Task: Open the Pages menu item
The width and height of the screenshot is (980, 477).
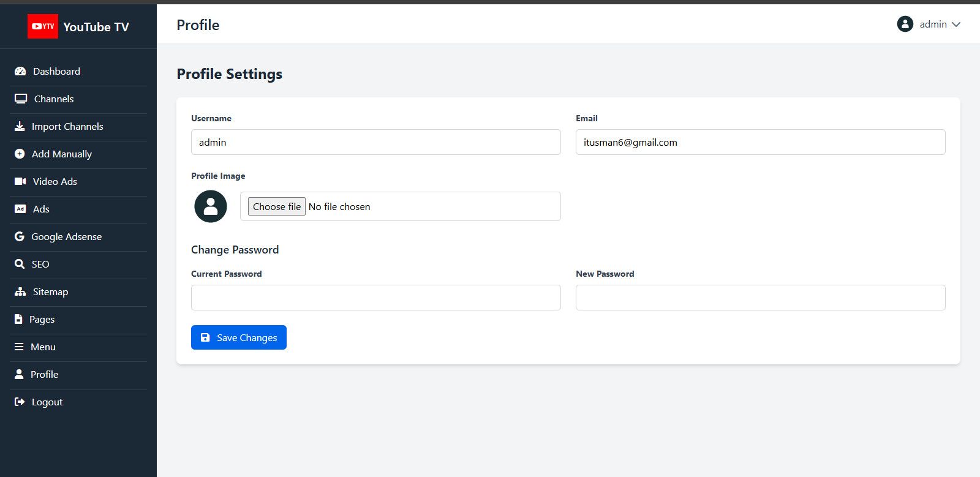Action: (x=42, y=319)
